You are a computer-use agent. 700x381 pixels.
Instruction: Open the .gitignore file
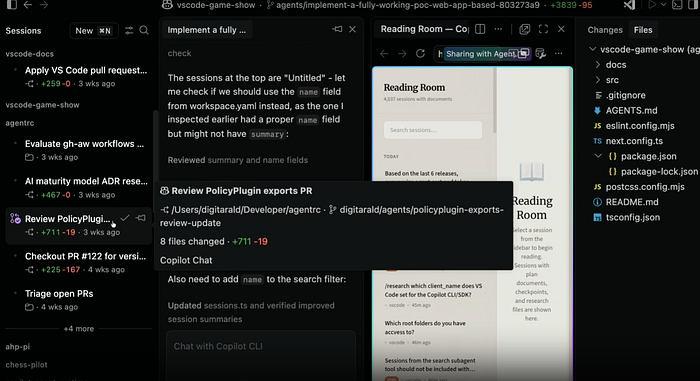coord(625,95)
